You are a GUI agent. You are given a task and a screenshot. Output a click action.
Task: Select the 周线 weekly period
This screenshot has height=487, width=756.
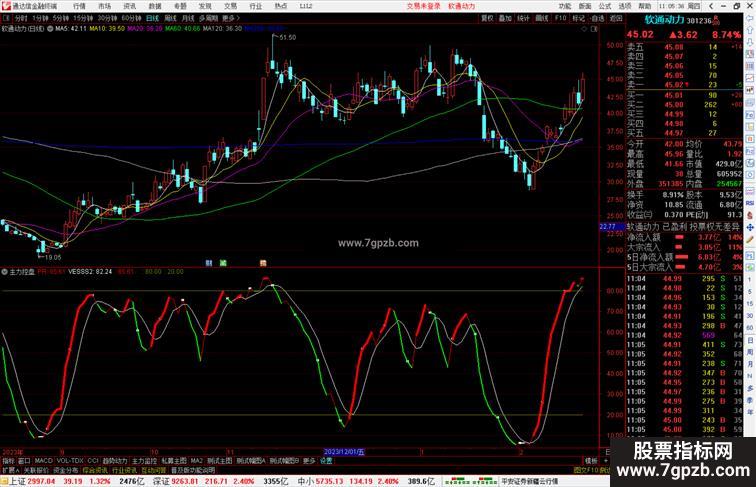click(170, 18)
